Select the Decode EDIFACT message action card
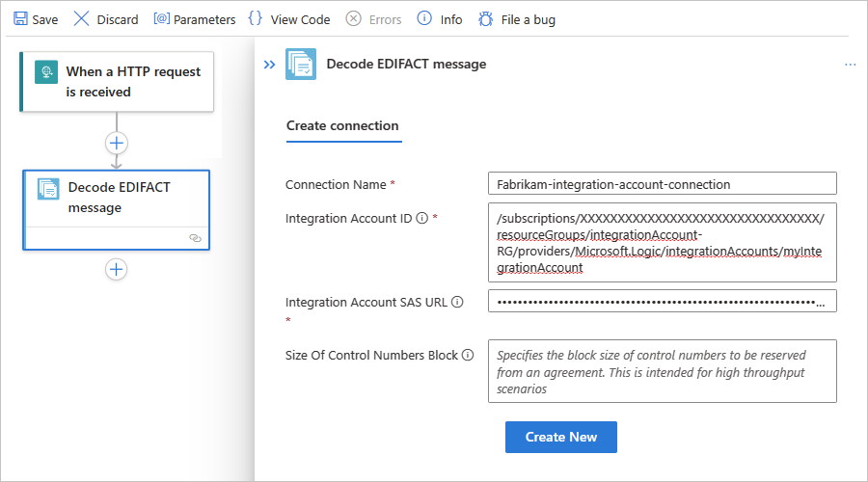868x482 pixels. tap(117, 210)
